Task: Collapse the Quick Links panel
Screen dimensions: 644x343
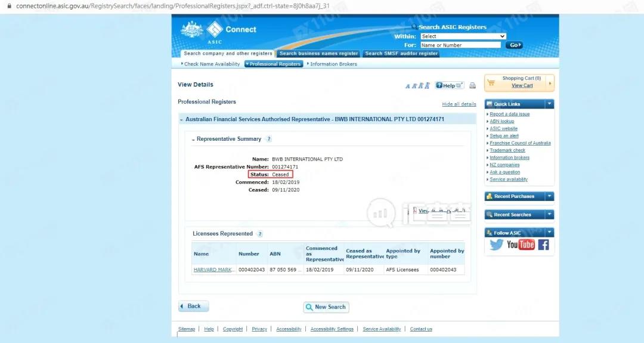Action: tap(549, 104)
